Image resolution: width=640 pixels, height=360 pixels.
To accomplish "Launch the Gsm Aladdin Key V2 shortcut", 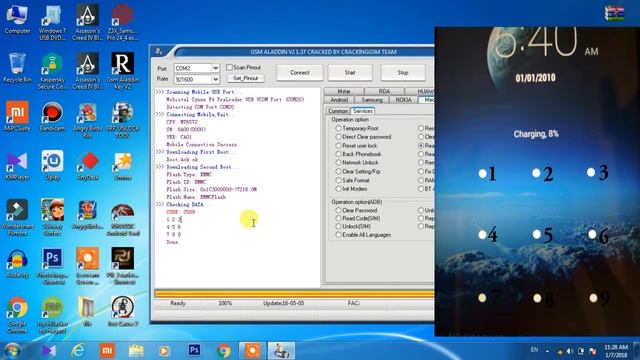I will click(x=122, y=70).
